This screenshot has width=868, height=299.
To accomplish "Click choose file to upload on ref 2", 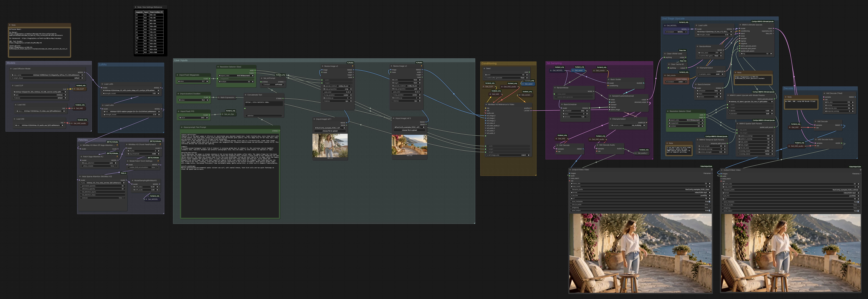I will click(x=409, y=130).
